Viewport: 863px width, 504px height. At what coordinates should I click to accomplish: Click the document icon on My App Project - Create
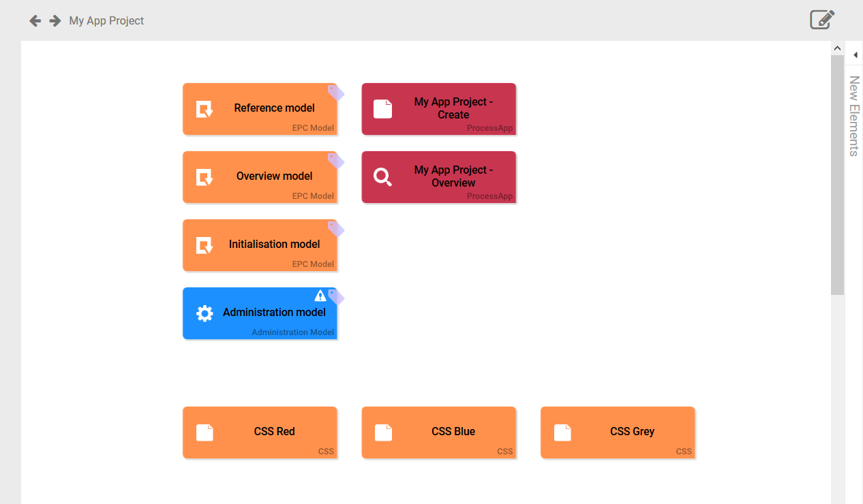point(382,108)
